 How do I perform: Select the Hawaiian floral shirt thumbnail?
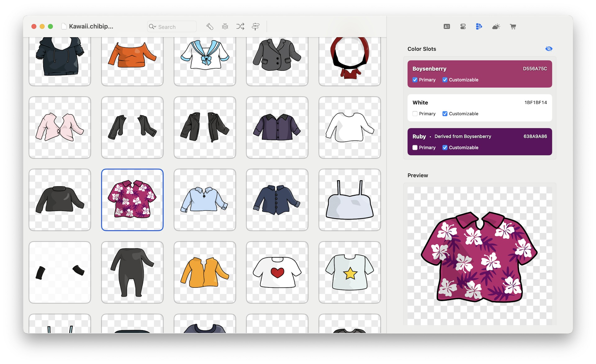[132, 200]
